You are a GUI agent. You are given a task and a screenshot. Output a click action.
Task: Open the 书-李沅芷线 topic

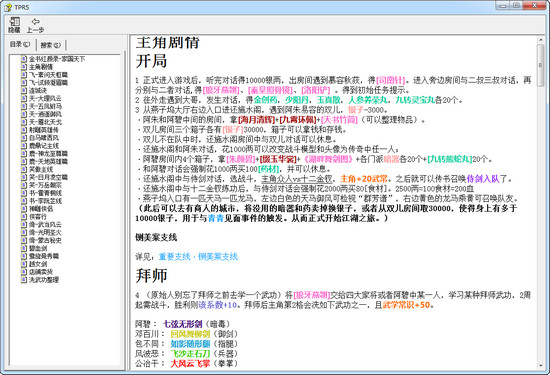tap(45, 201)
